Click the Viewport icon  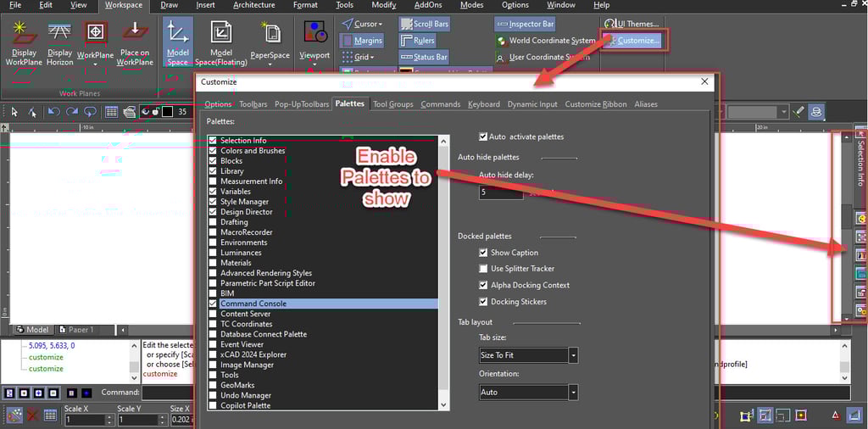point(314,33)
